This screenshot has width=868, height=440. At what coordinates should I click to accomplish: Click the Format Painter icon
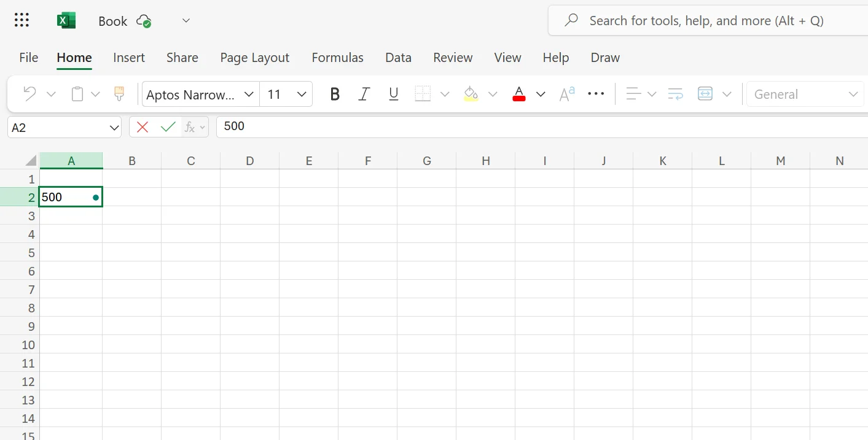[x=119, y=93]
